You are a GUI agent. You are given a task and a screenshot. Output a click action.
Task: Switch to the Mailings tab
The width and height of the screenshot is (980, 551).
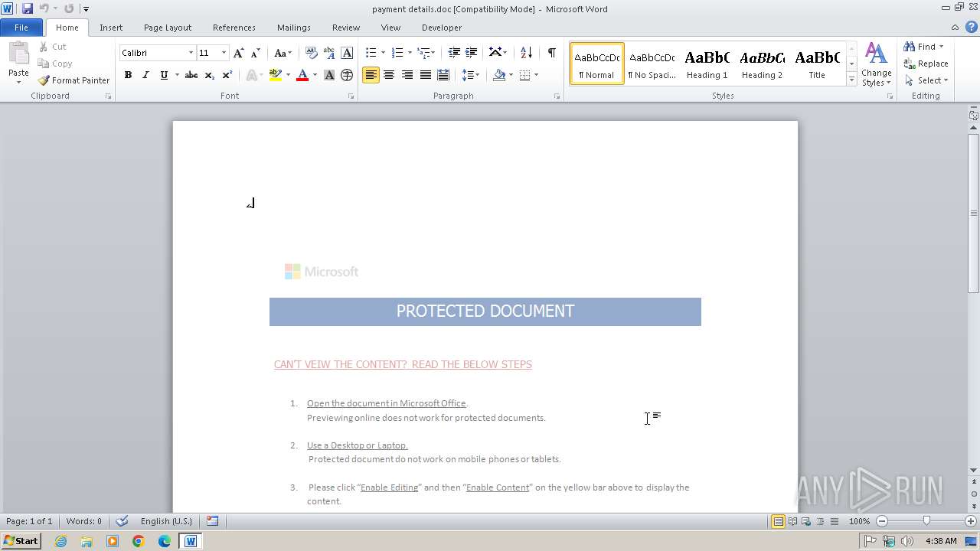[294, 28]
